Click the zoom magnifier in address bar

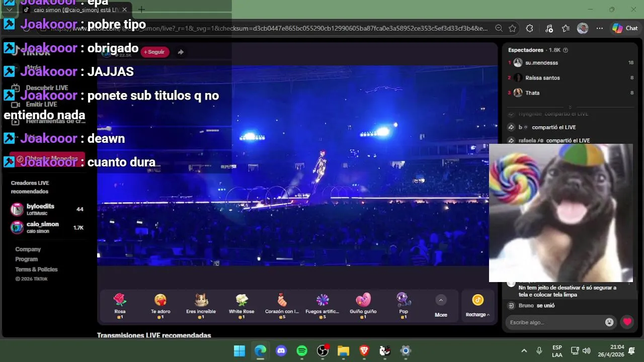[499, 29]
